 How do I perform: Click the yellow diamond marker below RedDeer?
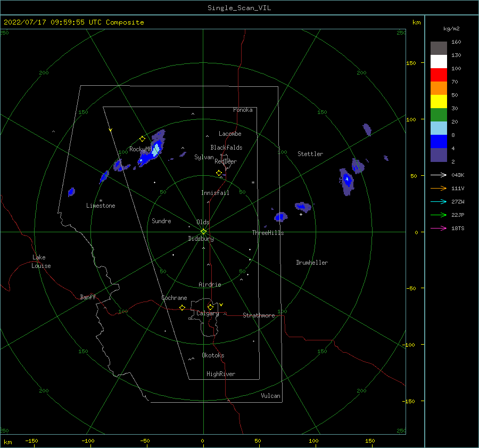[219, 173]
